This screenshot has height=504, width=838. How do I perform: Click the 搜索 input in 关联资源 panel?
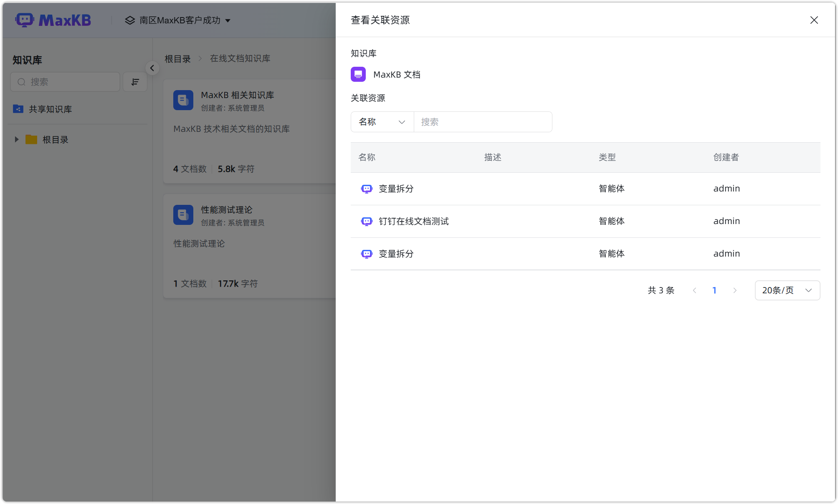click(x=482, y=122)
